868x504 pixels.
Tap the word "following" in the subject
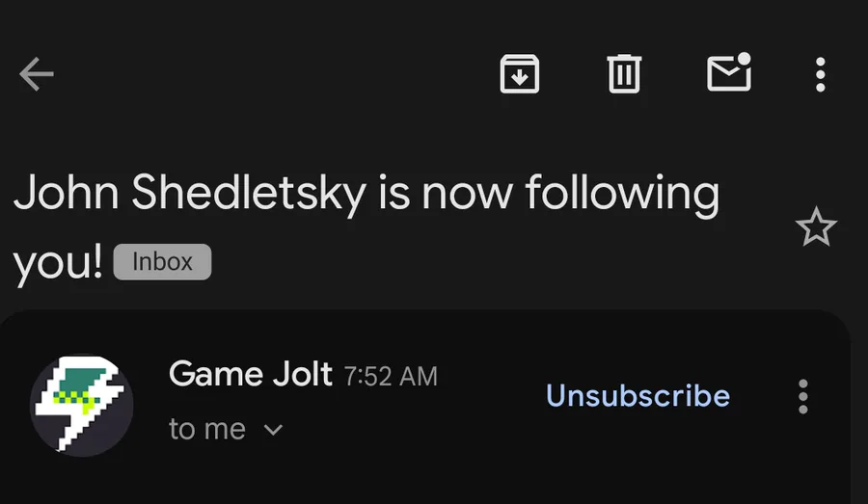point(622,196)
